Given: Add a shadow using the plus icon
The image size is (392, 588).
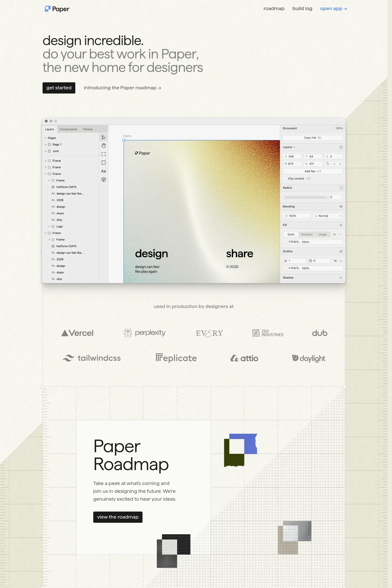Looking at the screenshot, I should tap(341, 278).
